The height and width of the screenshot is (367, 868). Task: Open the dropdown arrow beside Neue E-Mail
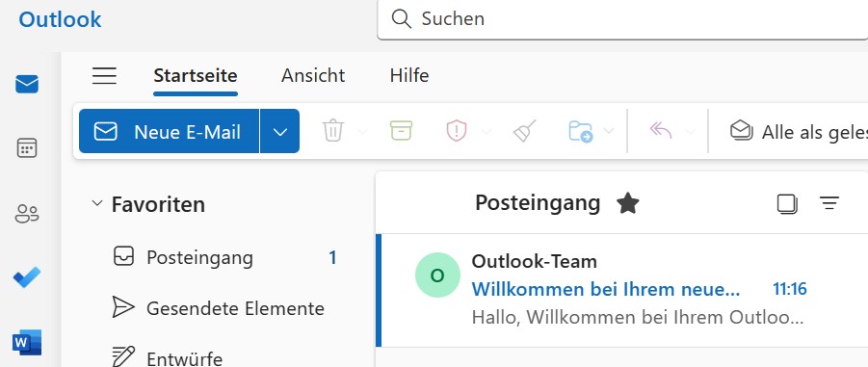tap(280, 131)
